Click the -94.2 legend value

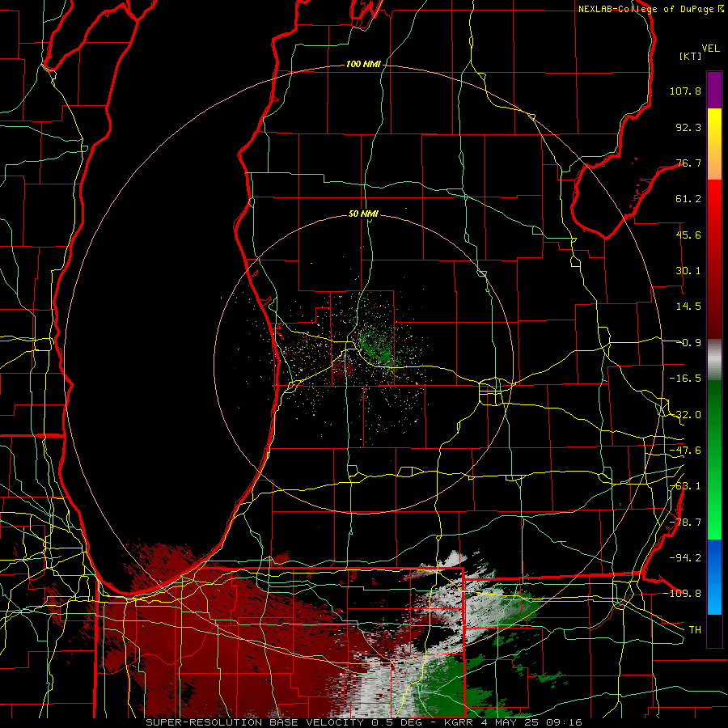pyautogui.click(x=685, y=557)
